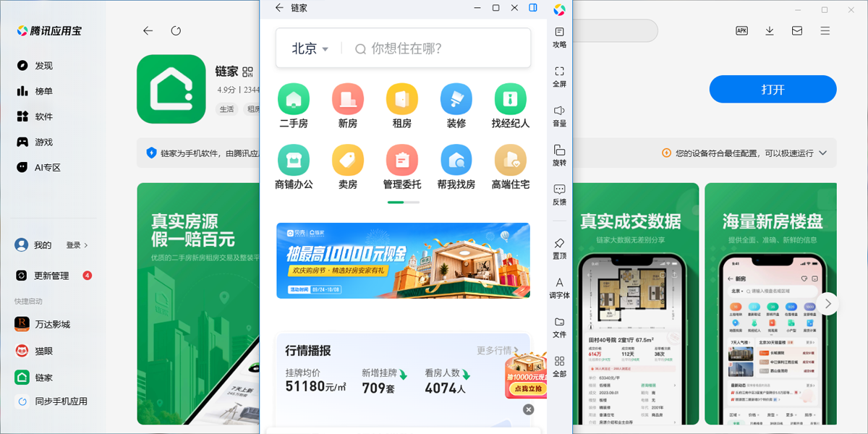Open 商铺办公 icon
This screenshot has width=868, height=434.
294,167
